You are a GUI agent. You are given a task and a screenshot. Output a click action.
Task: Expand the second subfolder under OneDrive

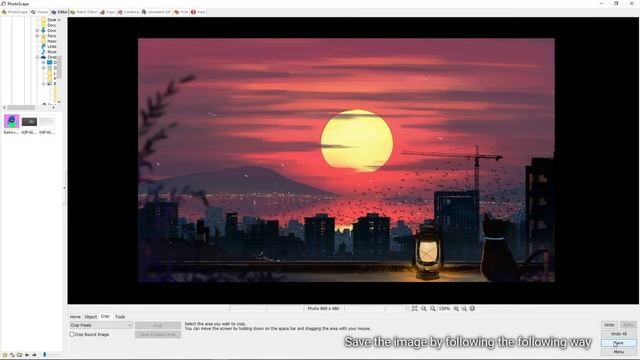(x=43, y=68)
